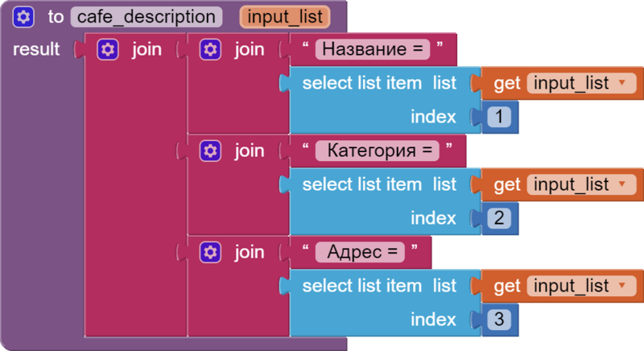Screen dimensions: 644x351
Task: Open the mutator gear on outer join block
Action: coord(108,50)
